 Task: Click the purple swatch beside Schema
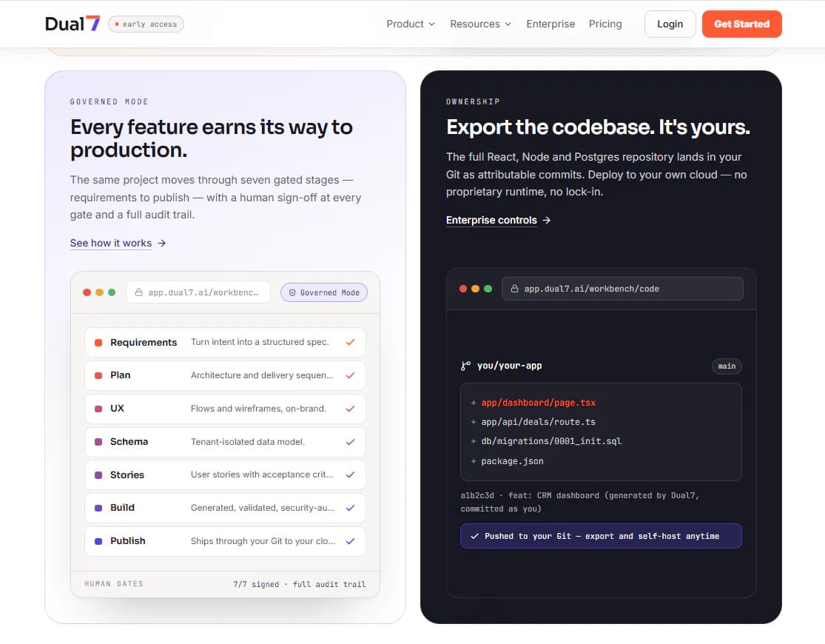coord(98,442)
